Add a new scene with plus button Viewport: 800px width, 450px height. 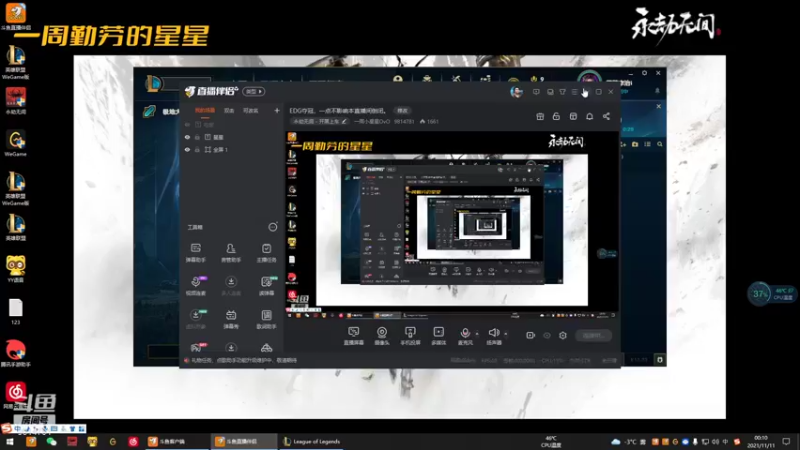(277, 110)
